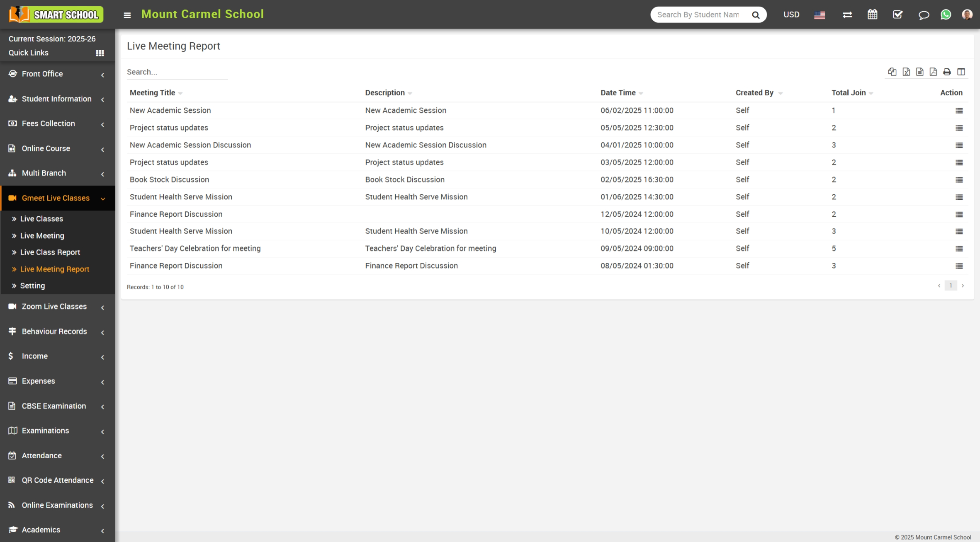Click the student search magnifier icon
The image size is (980, 542).
(x=756, y=15)
